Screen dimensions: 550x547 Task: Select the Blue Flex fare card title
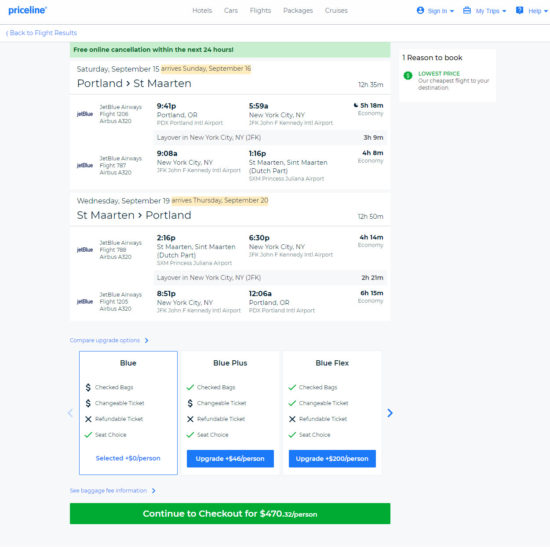click(332, 363)
